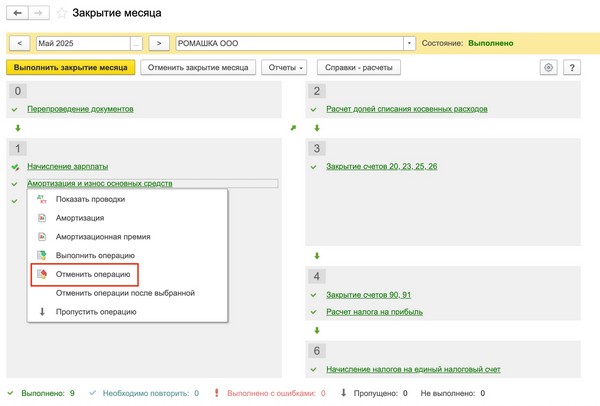Viewport: 600px width, 406px height.
Task: Expand the organization dropdown РОМАШКА ООО
Action: (410, 44)
